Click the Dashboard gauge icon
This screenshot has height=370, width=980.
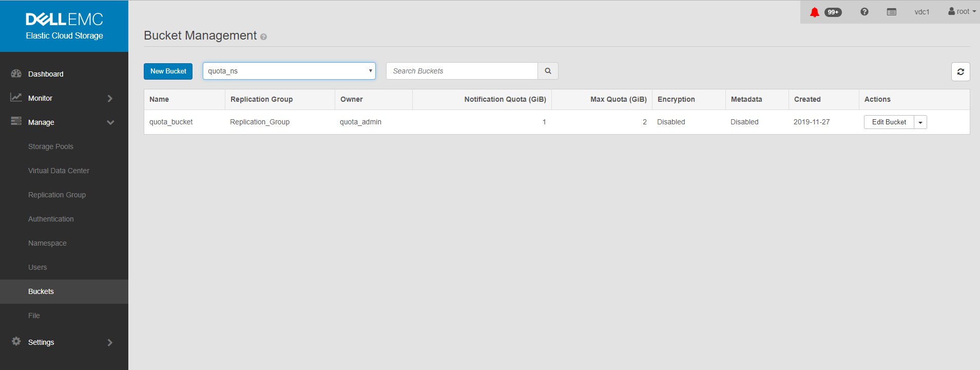coord(16,73)
